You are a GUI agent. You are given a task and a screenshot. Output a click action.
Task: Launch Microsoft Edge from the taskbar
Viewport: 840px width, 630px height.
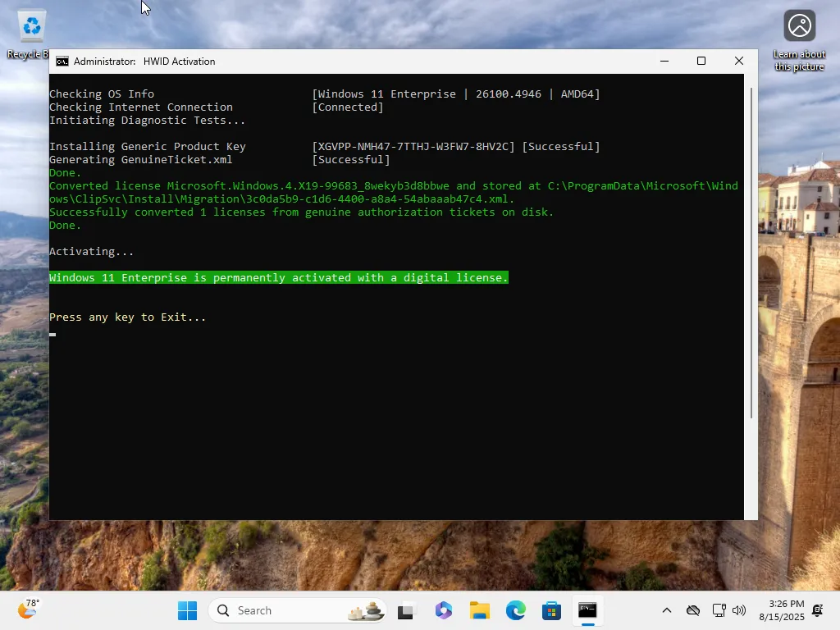(x=515, y=610)
